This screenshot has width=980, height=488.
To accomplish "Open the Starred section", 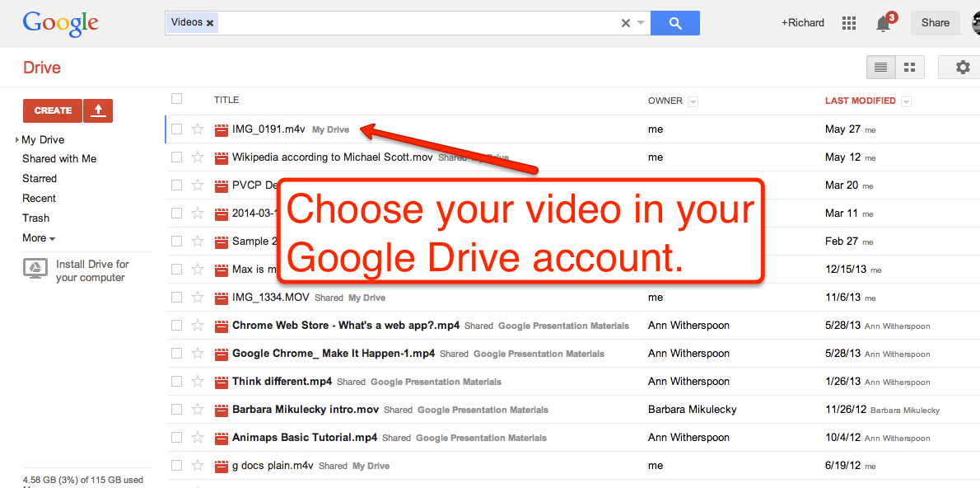I will click(x=40, y=178).
